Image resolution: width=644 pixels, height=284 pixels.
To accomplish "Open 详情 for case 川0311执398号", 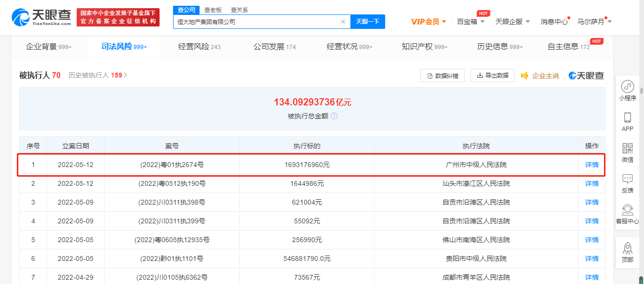I will point(591,202).
